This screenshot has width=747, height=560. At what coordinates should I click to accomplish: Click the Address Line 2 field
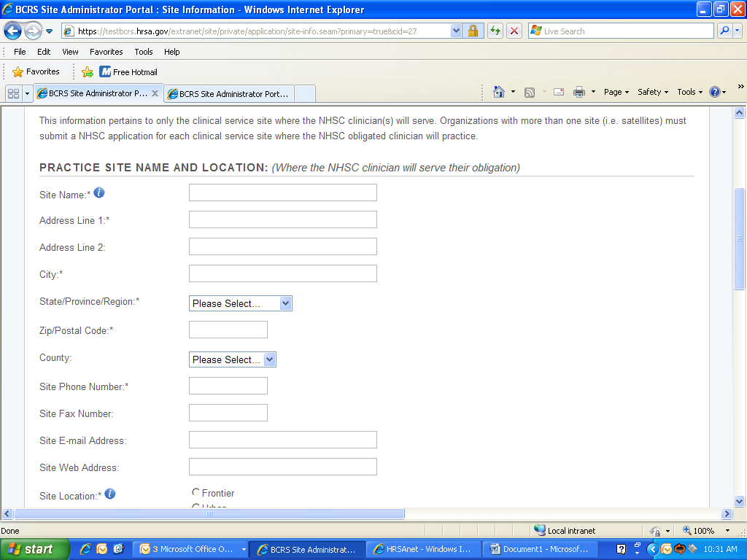[282, 246]
